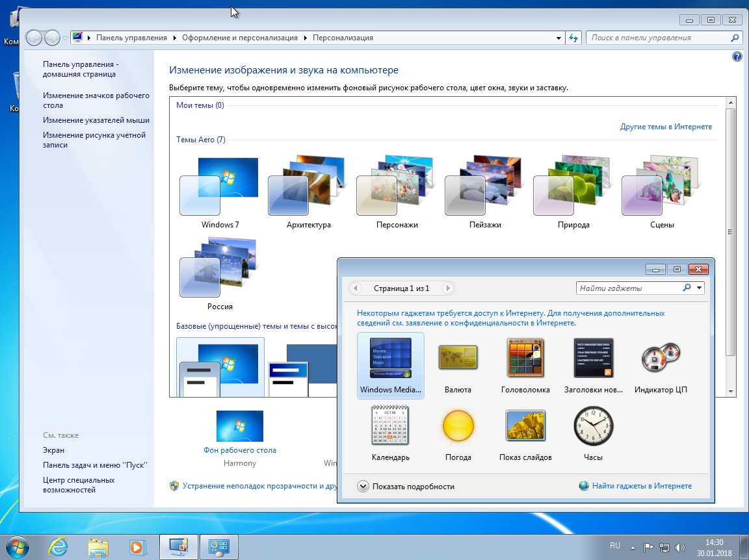Open Центр специальных возможностей link
This screenshot has width=749, height=560.
(79, 485)
